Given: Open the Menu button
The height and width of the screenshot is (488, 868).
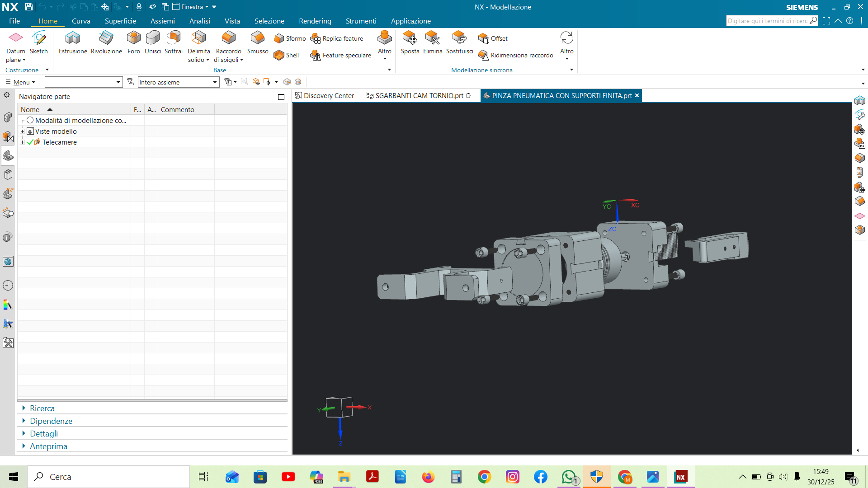Looking at the screenshot, I should click(x=21, y=82).
